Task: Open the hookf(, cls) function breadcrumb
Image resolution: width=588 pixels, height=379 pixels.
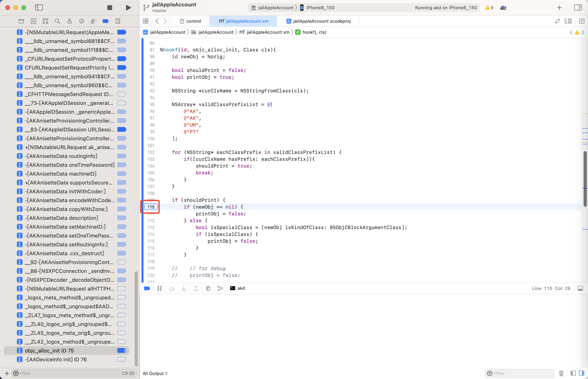Action: (311, 32)
